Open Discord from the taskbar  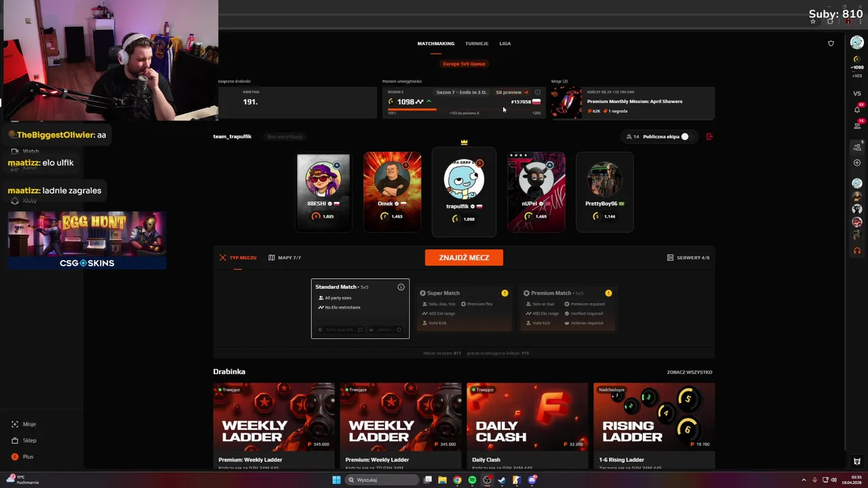pos(532,480)
